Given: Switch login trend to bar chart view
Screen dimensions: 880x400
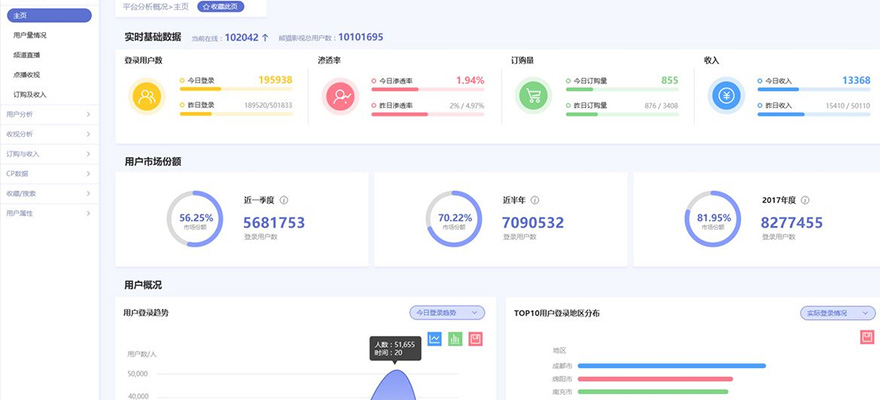Looking at the screenshot, I should click(455, 339).
